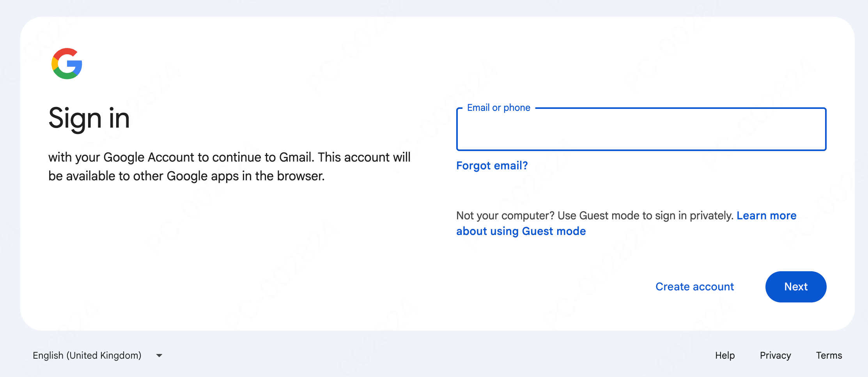Click the "about using Guest mode" link line

[x=521, y=231]
